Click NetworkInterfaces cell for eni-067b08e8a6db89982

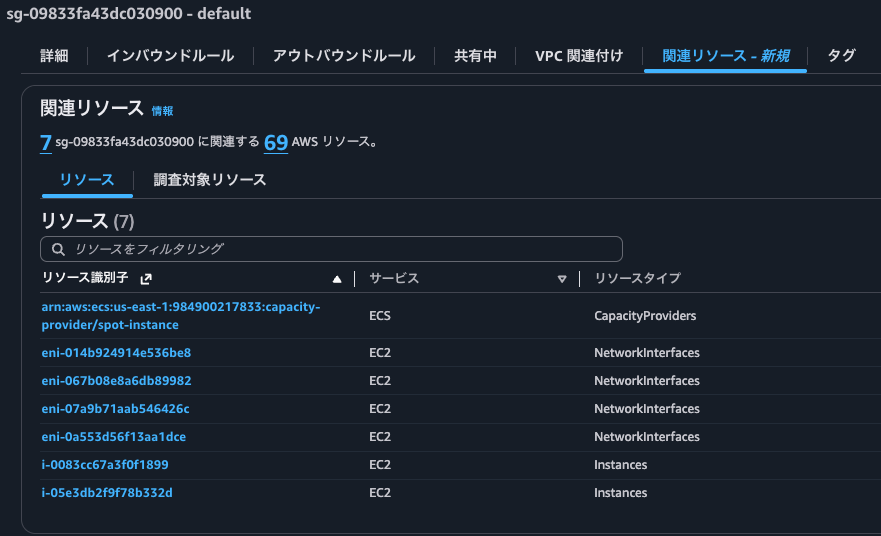coord(647,381)
